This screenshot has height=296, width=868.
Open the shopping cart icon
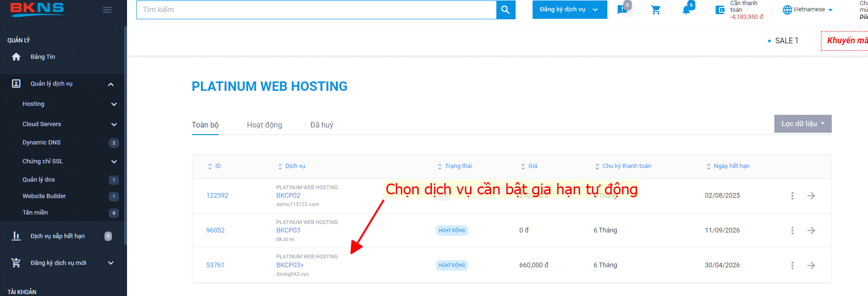pos(656,10)
